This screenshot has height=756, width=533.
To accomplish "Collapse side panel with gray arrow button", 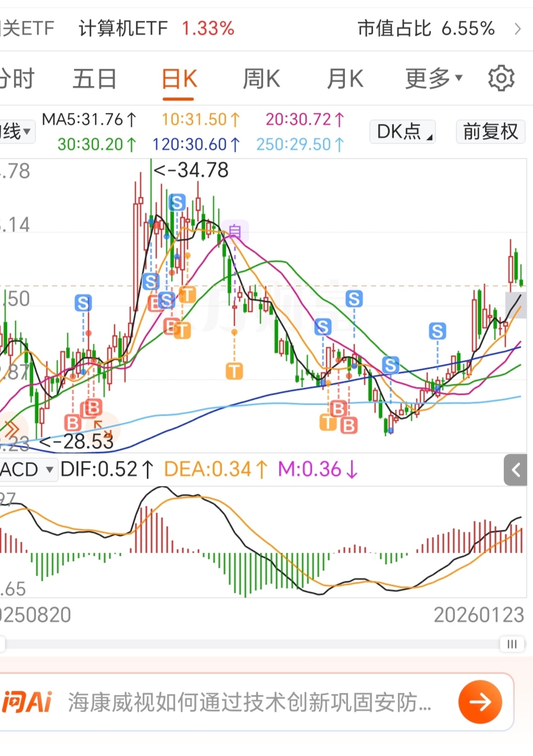I will [x=516, y=470].
